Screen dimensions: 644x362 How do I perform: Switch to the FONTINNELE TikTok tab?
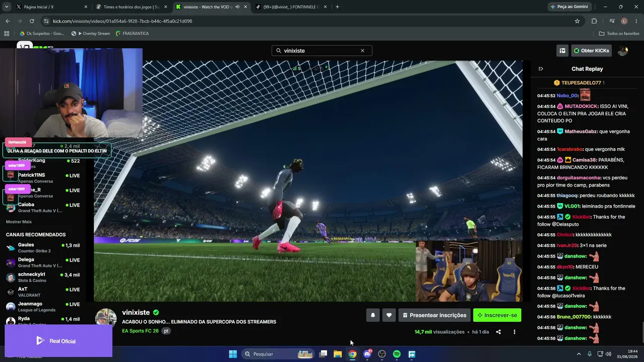(291, 7)
